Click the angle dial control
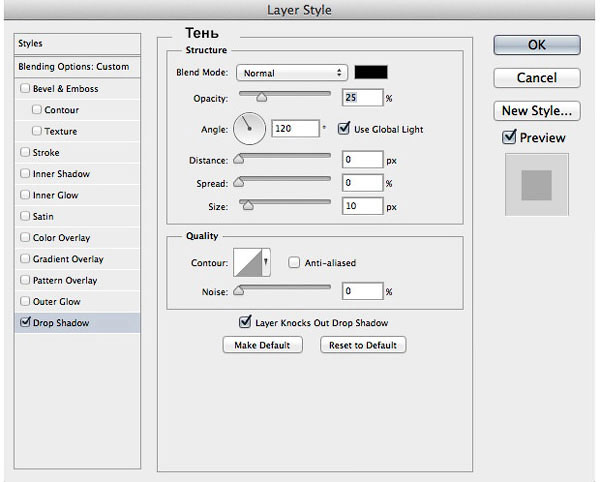This screenshot has width=600, height=482. click(x=249, y=129)
